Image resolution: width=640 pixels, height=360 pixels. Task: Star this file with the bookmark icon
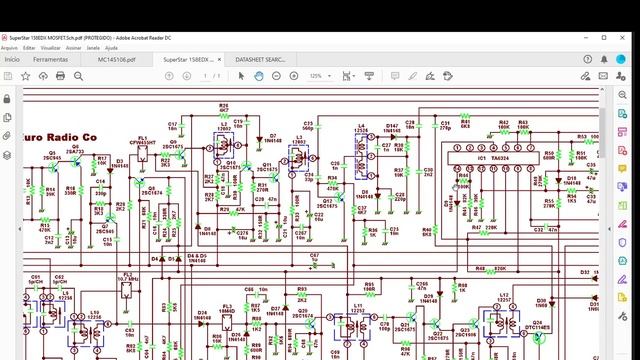(x=26, y=76)
